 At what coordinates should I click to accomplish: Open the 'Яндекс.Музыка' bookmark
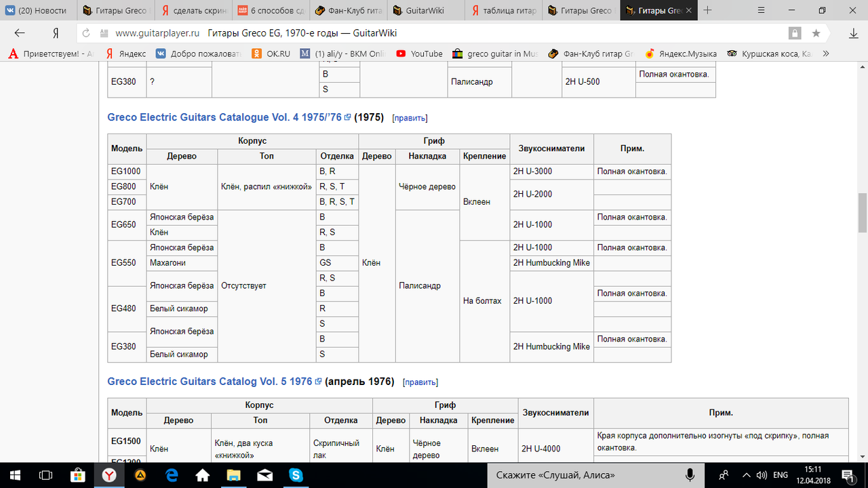tap(680, 54)
